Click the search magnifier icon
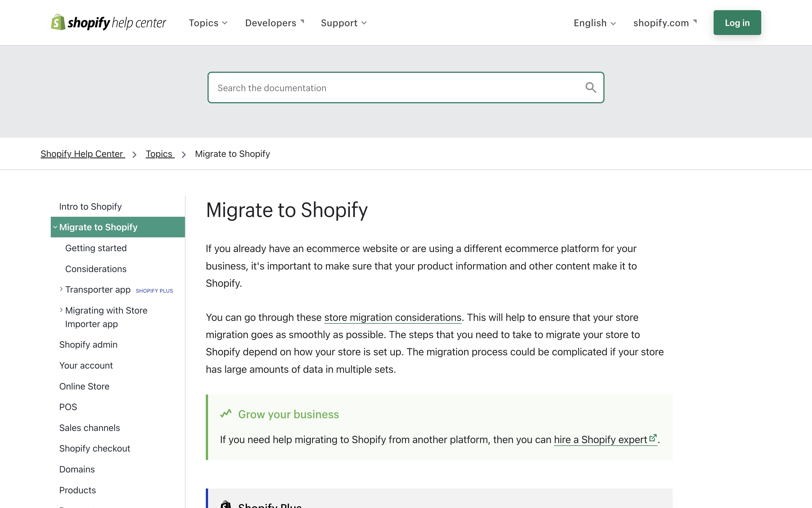The height and width of the screenshot is (508, 812). click(591, 88)
